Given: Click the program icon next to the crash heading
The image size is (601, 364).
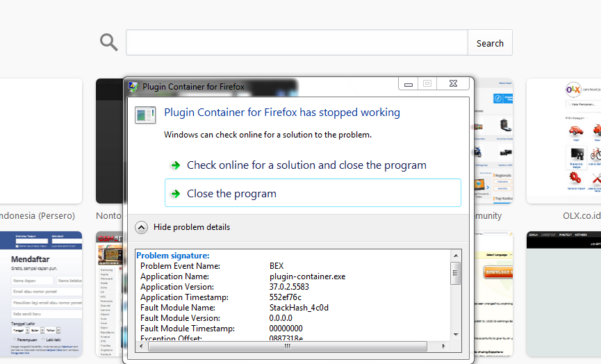Looking at the screenshot, I should coord(145,115).
